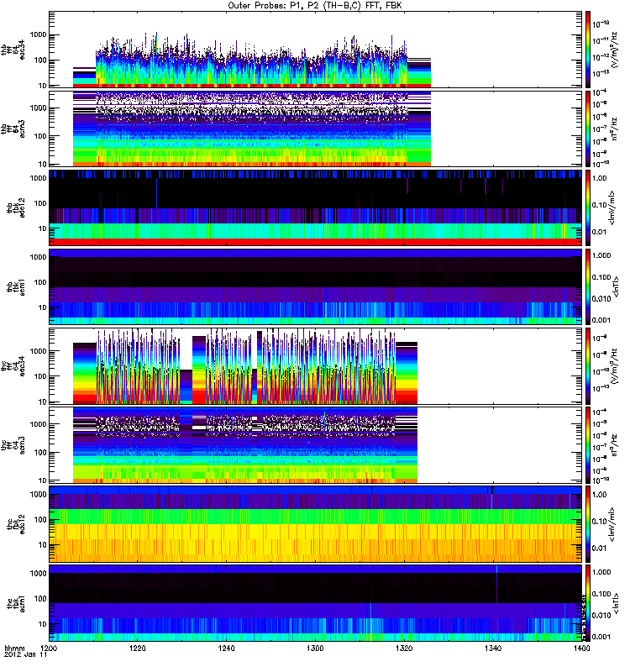Select the thb scm3 FFT spectrogram panel
The width and height of the screenshot is (630, 672).
click(316, 129)
